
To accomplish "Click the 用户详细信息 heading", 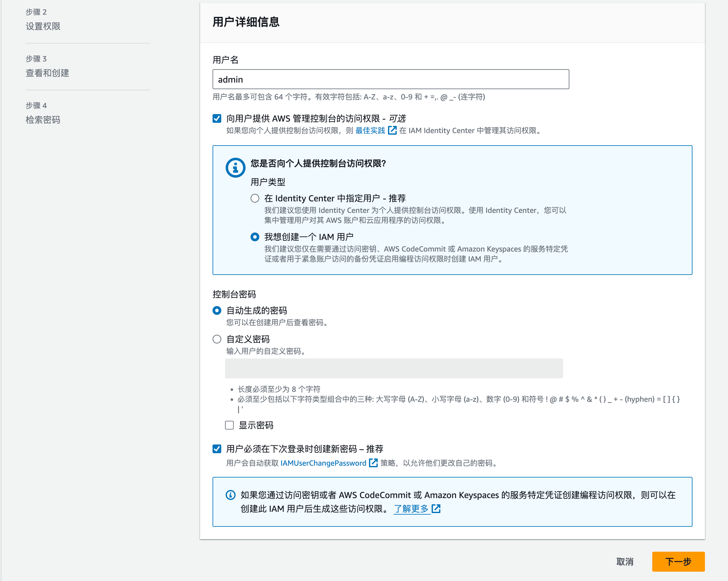I will pos(246,22).
